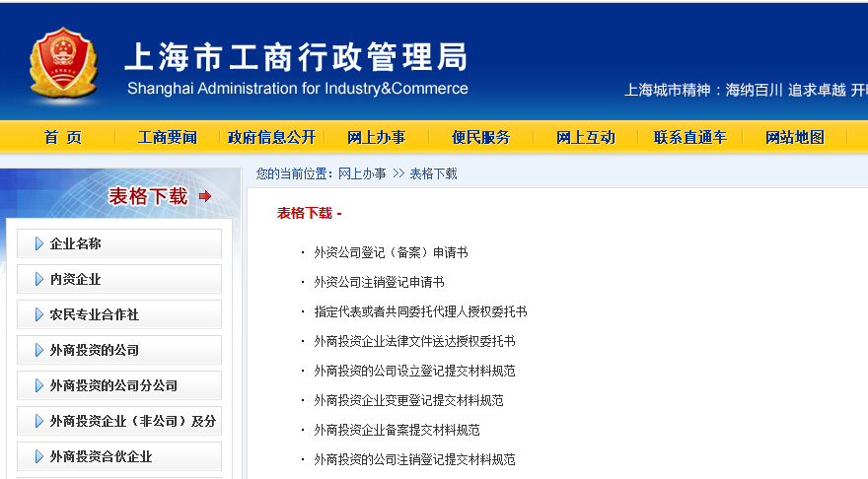868x479 pixels.
Task: Select 政府信息公开 in the navigation bar
Action: tap(272, 137)
